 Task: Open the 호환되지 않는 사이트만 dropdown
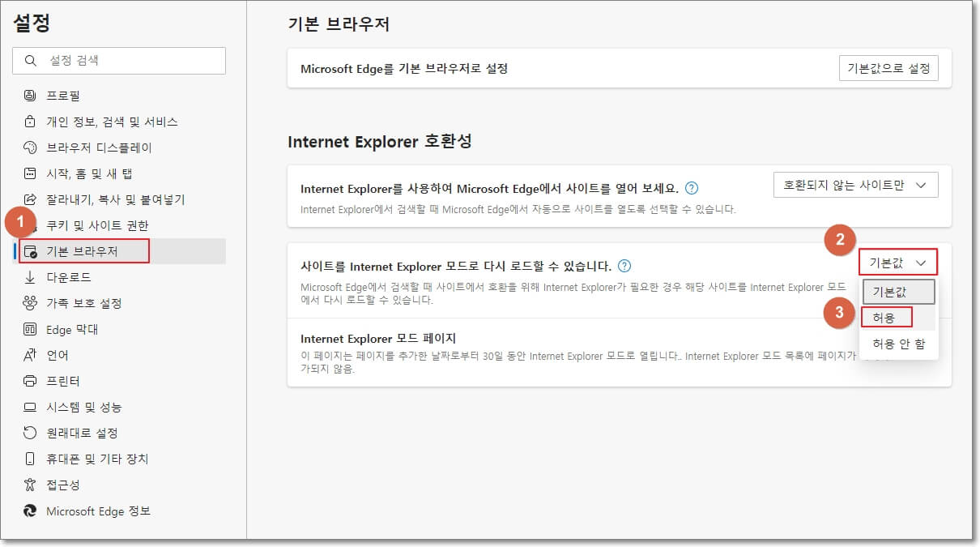click(x=855, y=185)
